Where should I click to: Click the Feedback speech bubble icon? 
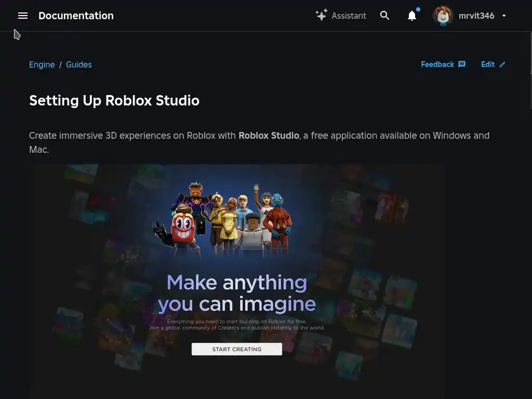click(x=462, y=64)
